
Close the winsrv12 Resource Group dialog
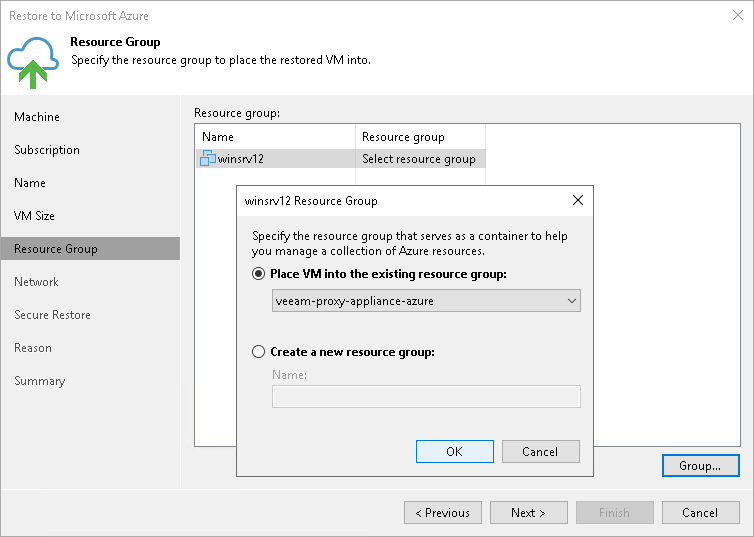578,200
